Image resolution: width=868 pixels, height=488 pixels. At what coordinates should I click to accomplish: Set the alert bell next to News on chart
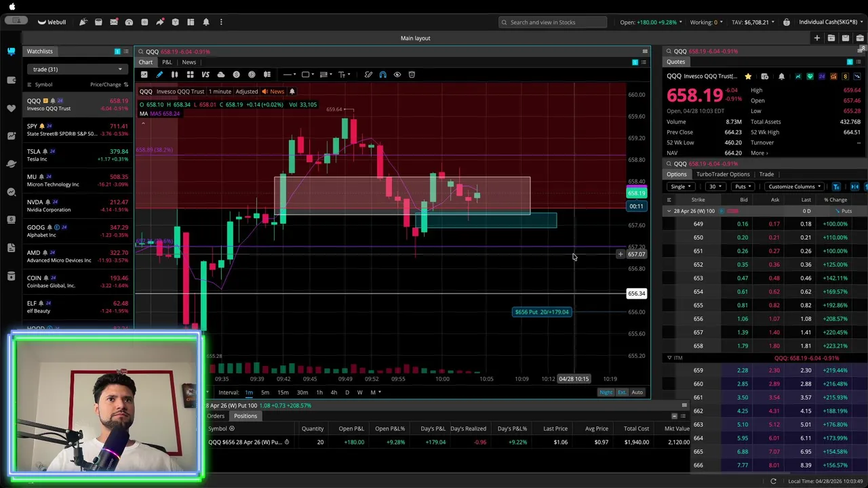(292, 91)
